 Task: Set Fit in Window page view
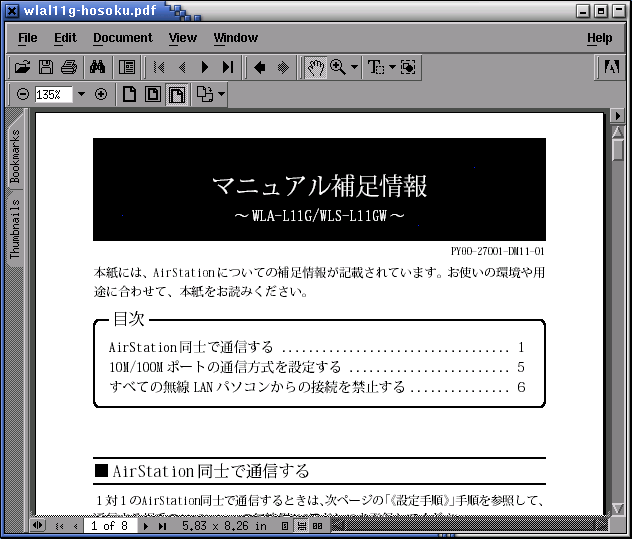click(153, 94)
